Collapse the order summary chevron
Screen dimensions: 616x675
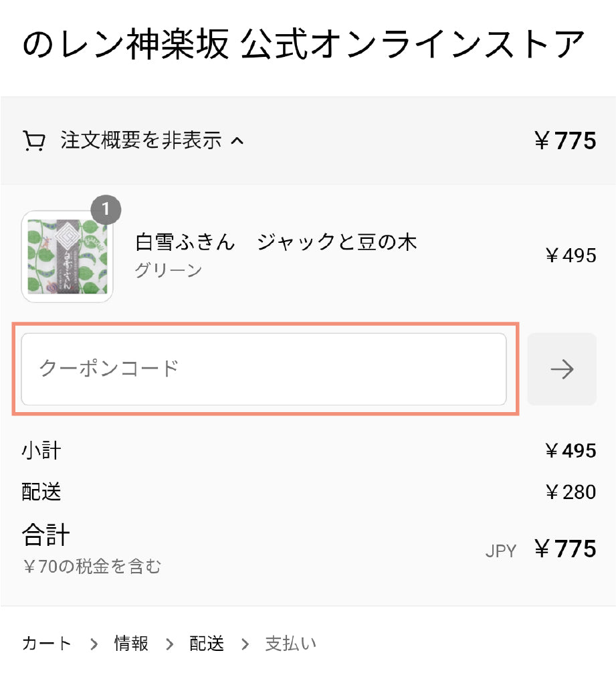tap(237, 141)
